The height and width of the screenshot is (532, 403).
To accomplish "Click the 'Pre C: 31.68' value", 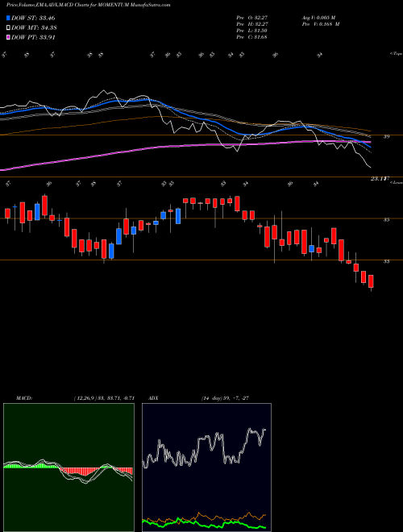I will 251,36.
